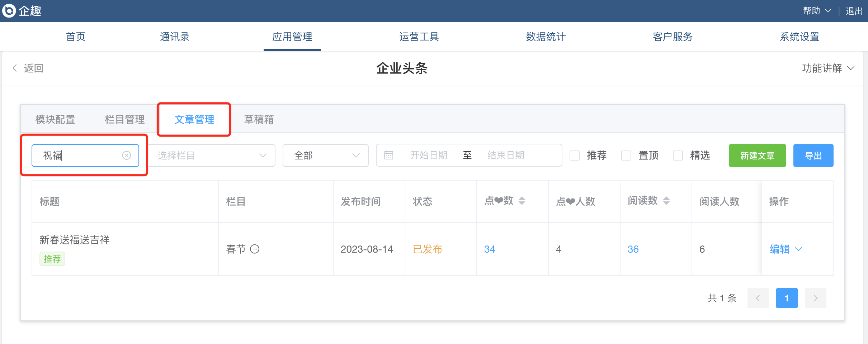Expand the 功能讲解 dropdown
Screen dimensions: 868x344
point(828,68)
